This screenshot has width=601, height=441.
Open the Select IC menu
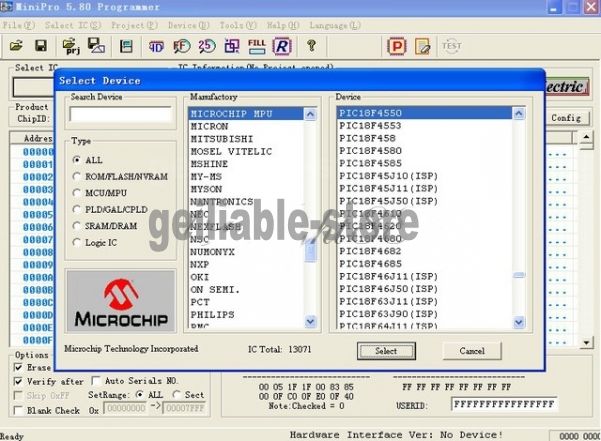point(73,26)
